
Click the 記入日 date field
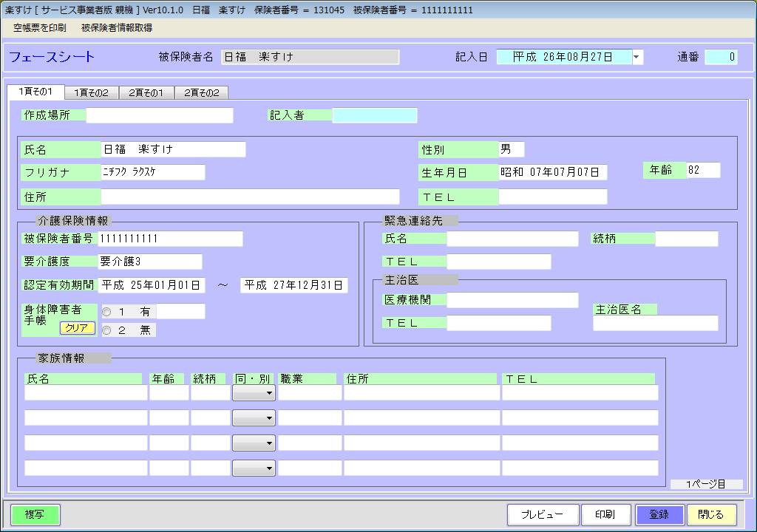click(x=564, y=57)
